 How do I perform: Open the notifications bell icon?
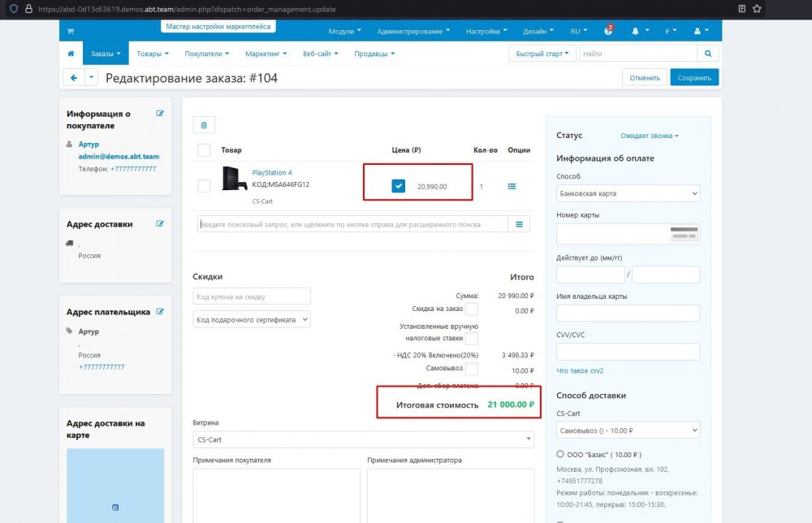click(635, 31)
